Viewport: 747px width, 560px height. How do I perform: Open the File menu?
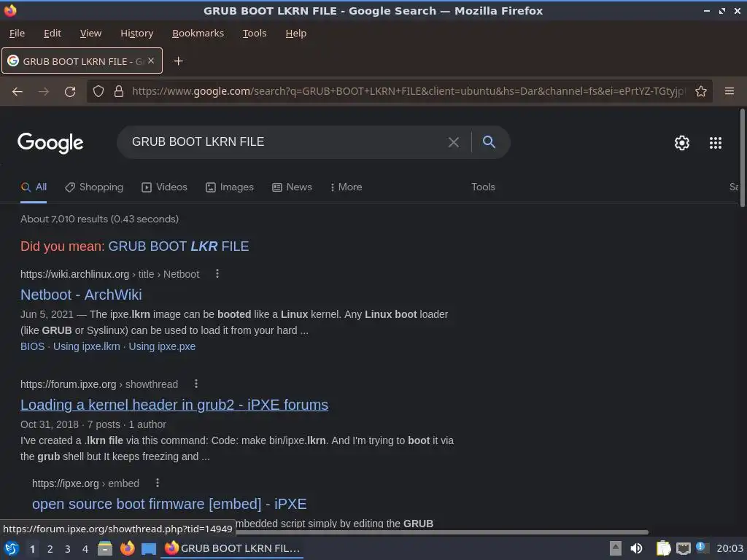coord(17,34)
